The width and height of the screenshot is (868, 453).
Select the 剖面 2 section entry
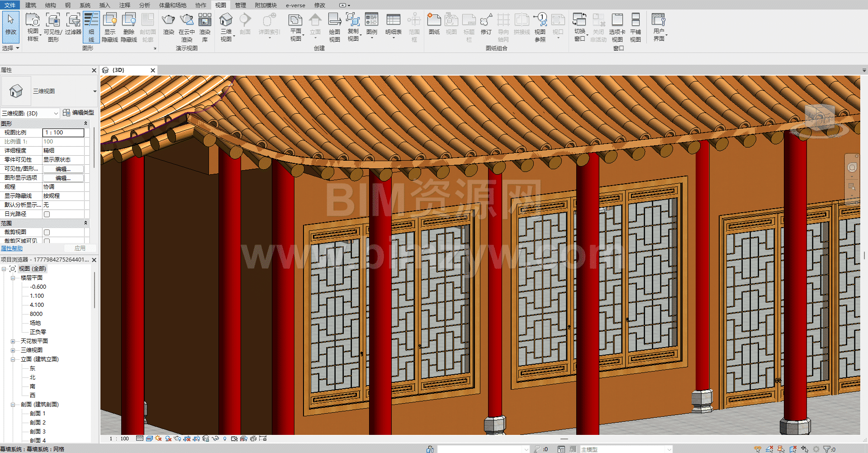tap(38, 423)
